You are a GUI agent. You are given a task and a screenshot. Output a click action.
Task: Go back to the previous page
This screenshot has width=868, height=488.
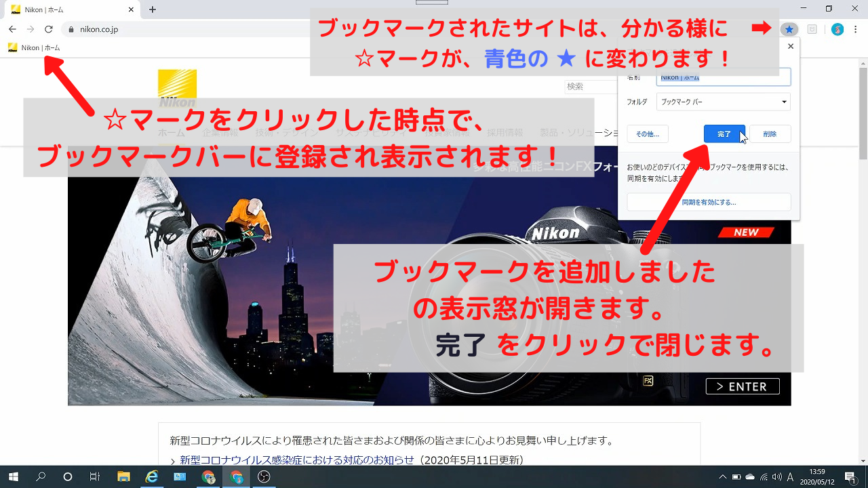tap(12, 29)
